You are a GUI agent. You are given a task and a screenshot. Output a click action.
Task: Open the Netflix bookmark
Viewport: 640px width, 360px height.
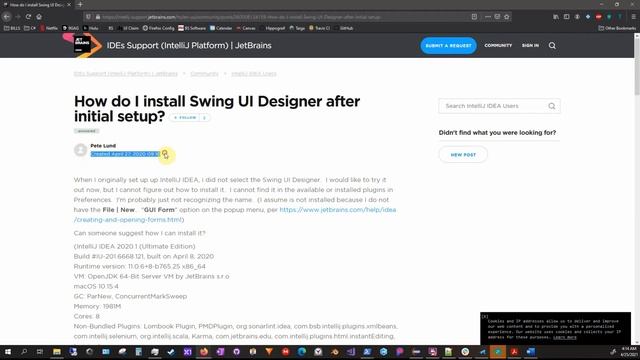49,28
